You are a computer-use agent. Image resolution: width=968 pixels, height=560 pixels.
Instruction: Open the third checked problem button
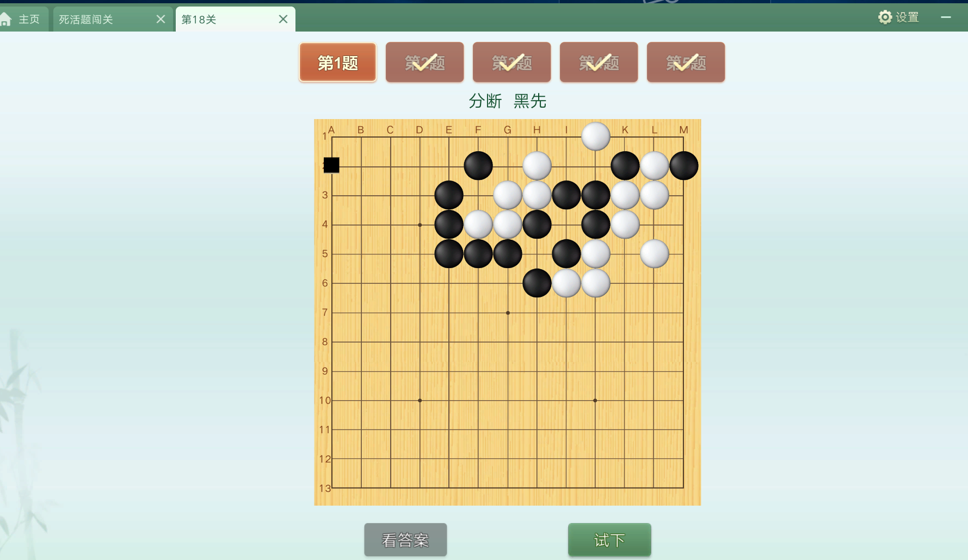(512, 63)
